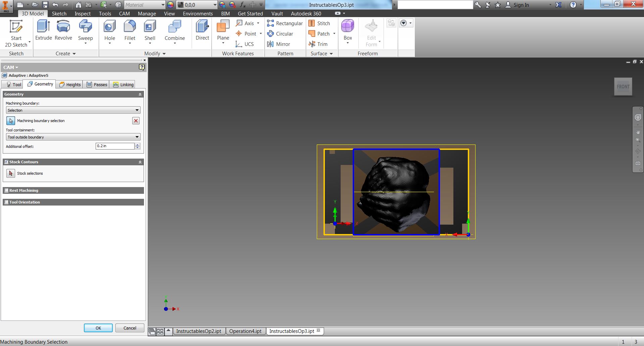
Task: Click the Stock selections arrow button
Action: 11,173
